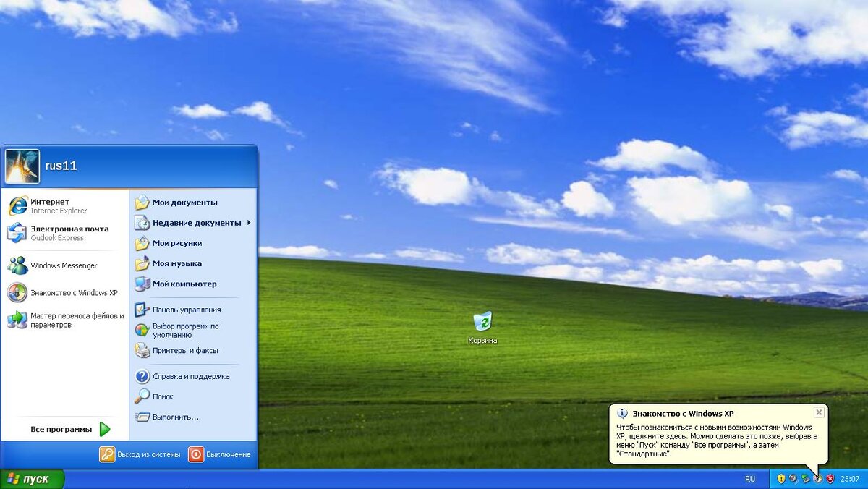The height and width of the screenshot is (489, 868).
Task: Open Принтеры и факсы
Action: (193, 351)
